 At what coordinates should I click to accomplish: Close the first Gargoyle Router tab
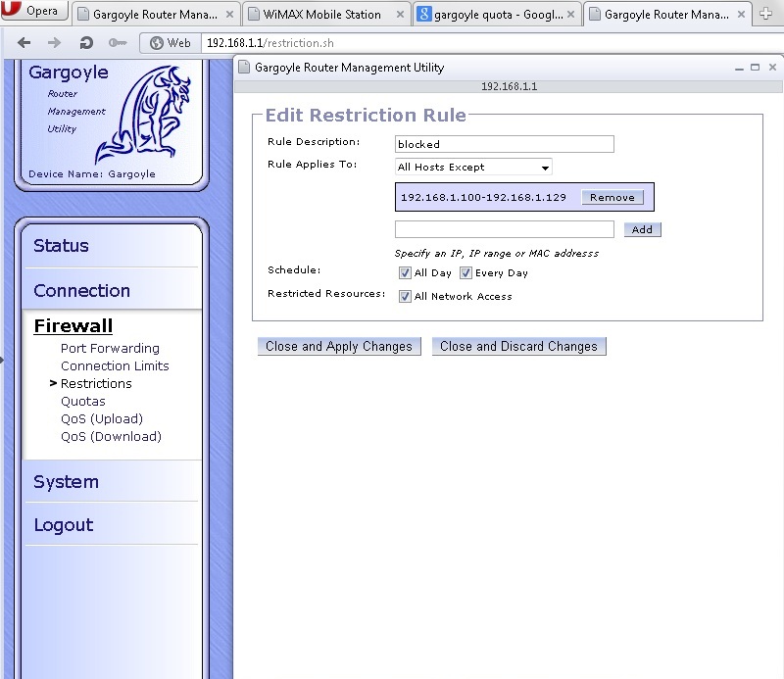[x=229, y=15]
